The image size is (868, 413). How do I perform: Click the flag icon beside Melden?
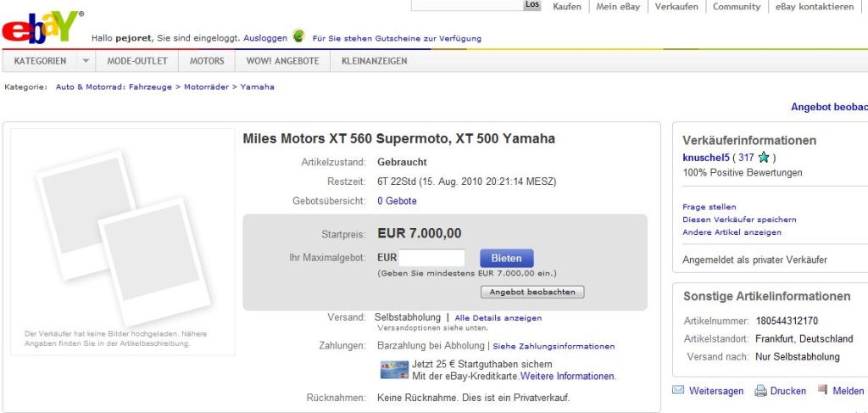[822, 390]
